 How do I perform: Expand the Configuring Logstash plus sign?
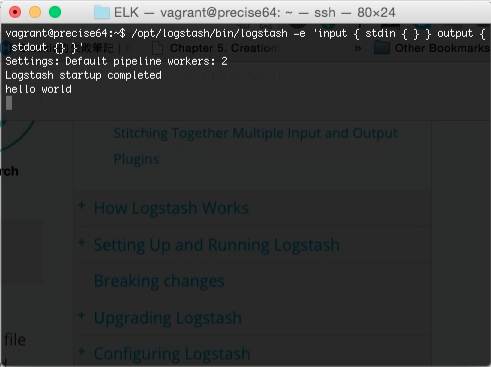click(x=81, y=351)
